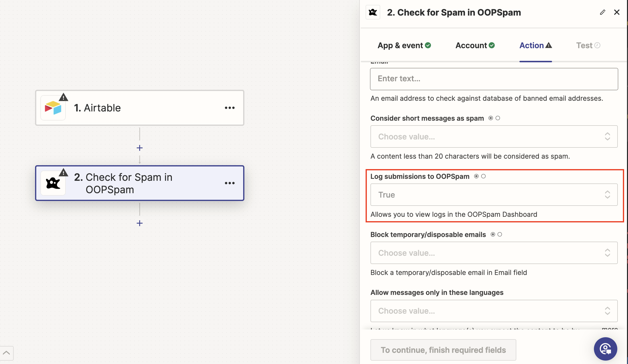Viewport: 628px width, 364px height.
Task: Select first radio for Consider short messages
Action: (491, 118)
